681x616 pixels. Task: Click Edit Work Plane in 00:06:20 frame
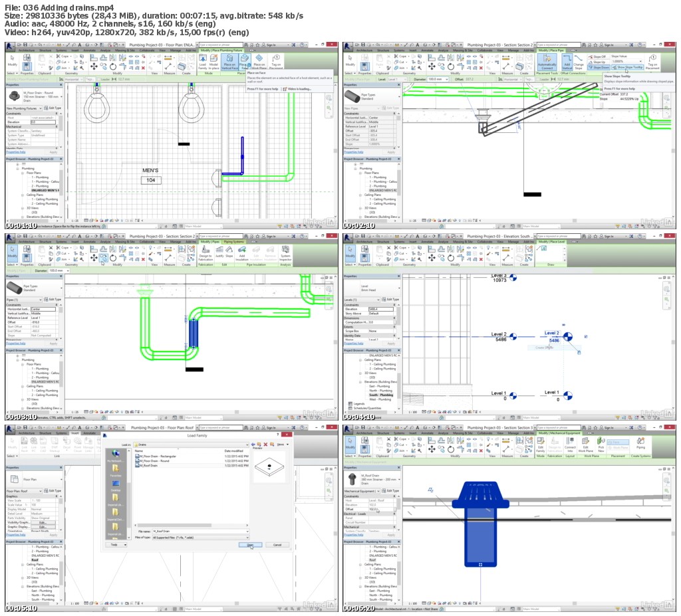click(585, 445)
